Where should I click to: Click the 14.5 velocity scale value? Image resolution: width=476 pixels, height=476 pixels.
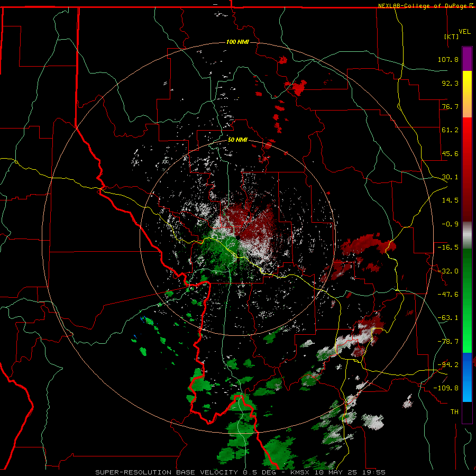[x=450, y=200]
